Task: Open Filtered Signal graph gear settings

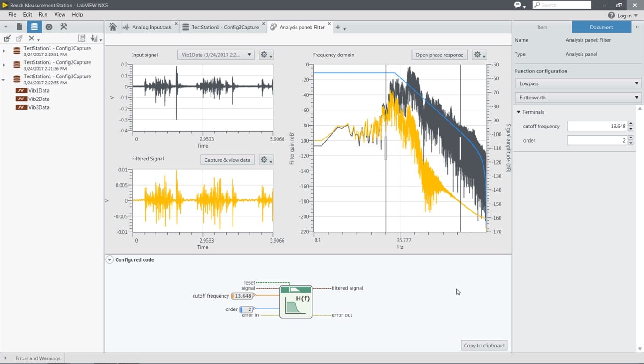Action: pos(266,160)
